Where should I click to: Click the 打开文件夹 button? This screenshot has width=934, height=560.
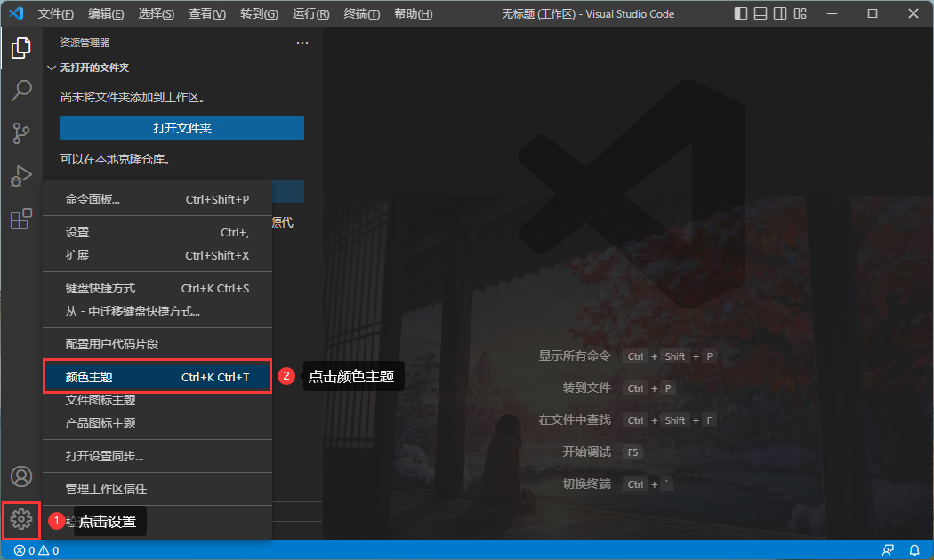[x=181, y=128]
